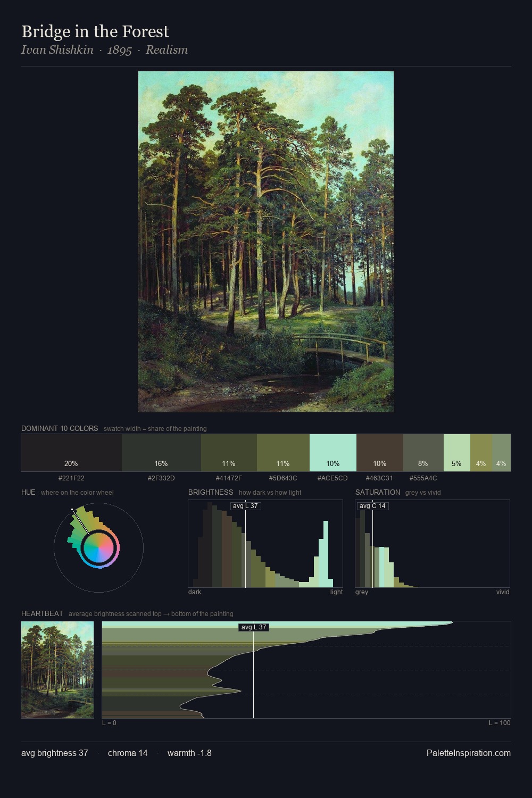
Task: Click the saturation histogram chart
Action: (433, 544)
